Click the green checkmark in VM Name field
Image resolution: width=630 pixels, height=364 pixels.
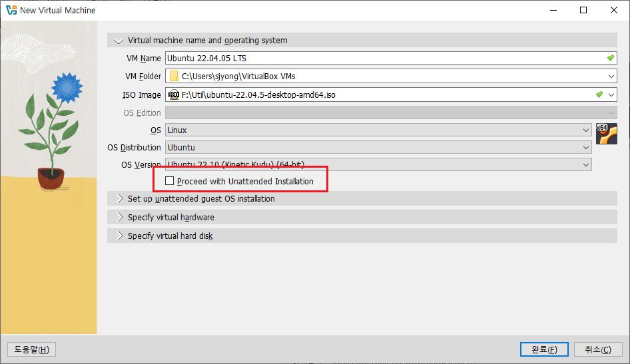(610, 58)
